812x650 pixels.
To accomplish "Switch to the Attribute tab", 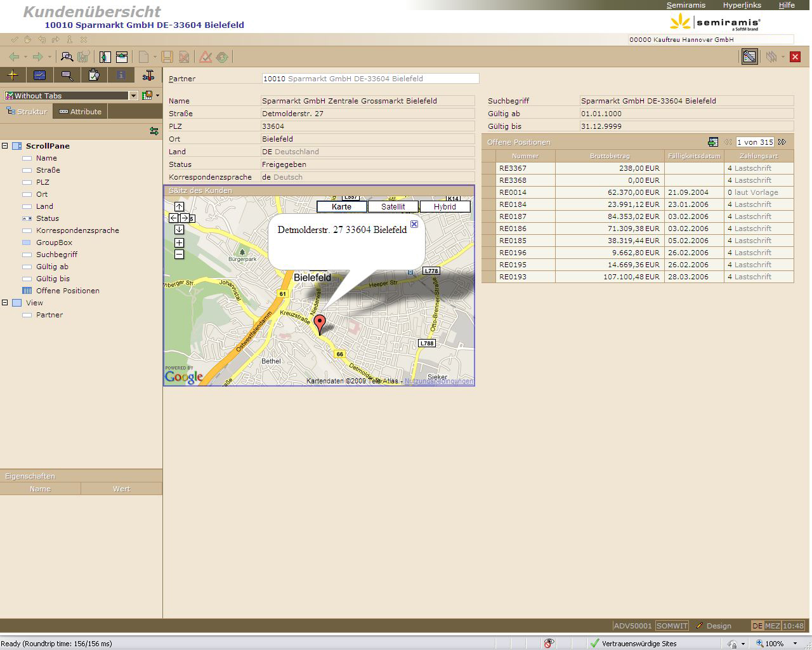I will tap(81, 112).
